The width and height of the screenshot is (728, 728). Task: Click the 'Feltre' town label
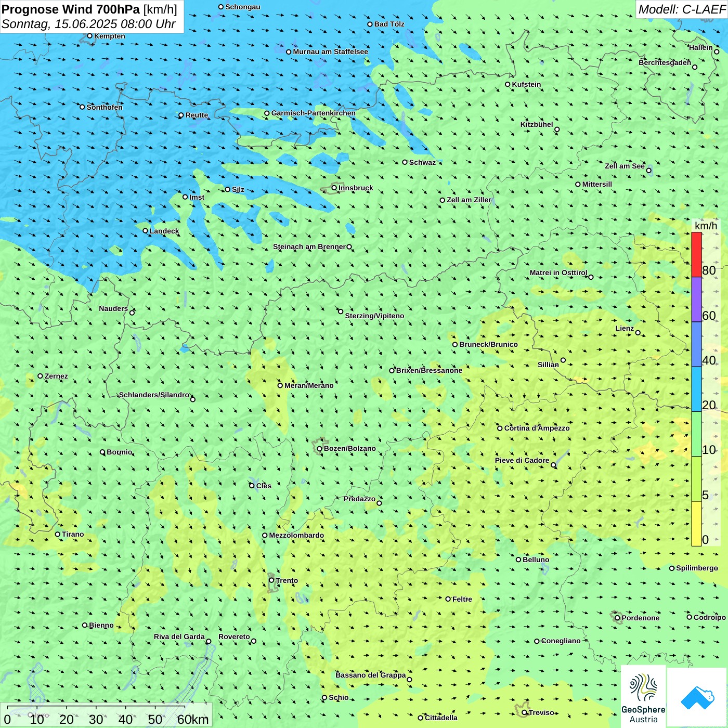coord(462,599)
